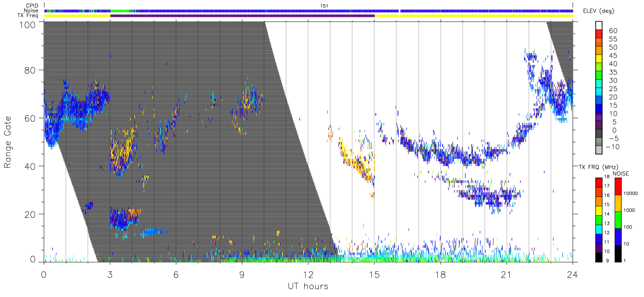
Task: Select x-axis tick label "18" under the plot
Action: point(441,274)
